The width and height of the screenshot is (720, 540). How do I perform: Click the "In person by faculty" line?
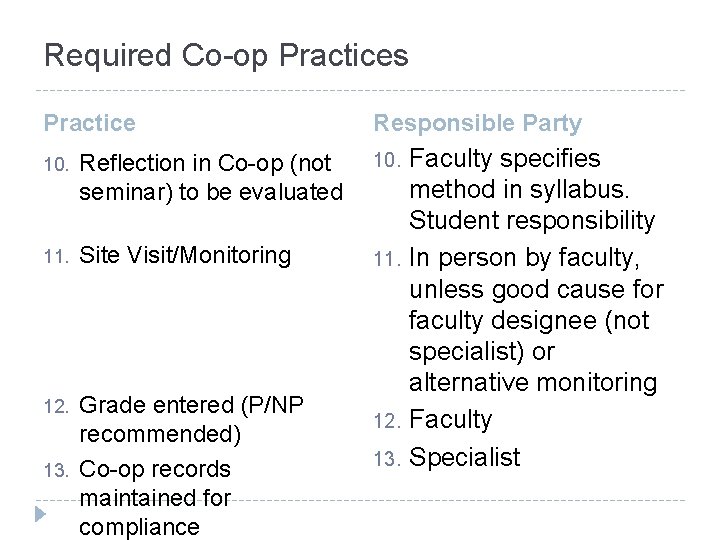pos(523,258)
